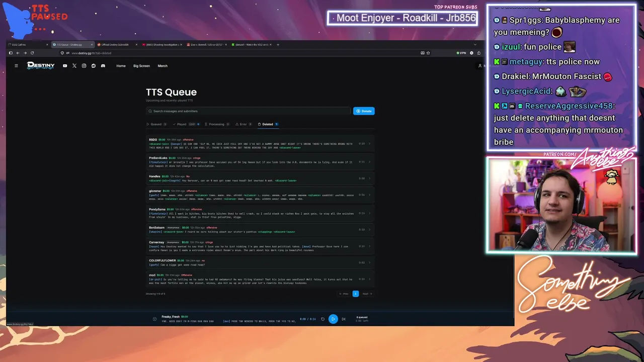The height and width of the screenshot is (362, 644).
Task: Toggle the browser sidebar panel icon
Action: pyautogui.click(x=11, y=53)
